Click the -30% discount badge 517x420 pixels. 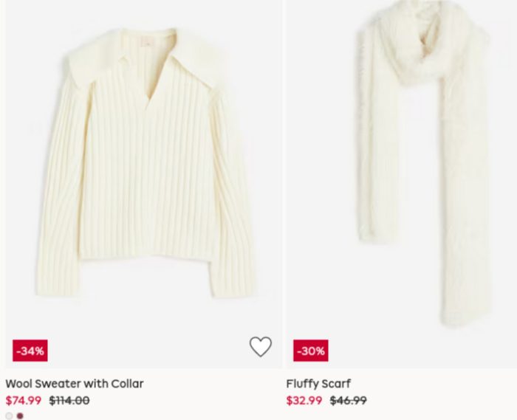pos(310,351)
